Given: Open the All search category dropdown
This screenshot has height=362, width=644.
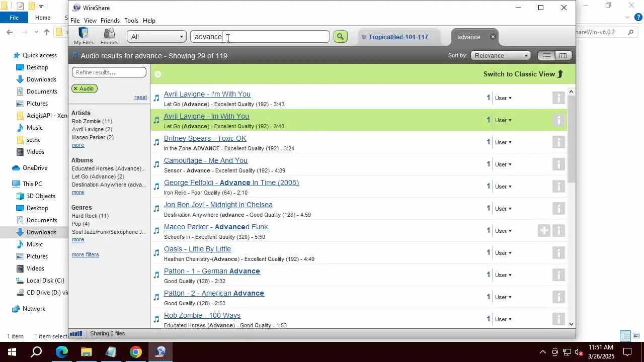Looking at the screenshot, I should pyautogui.click(x=156, y=37).
